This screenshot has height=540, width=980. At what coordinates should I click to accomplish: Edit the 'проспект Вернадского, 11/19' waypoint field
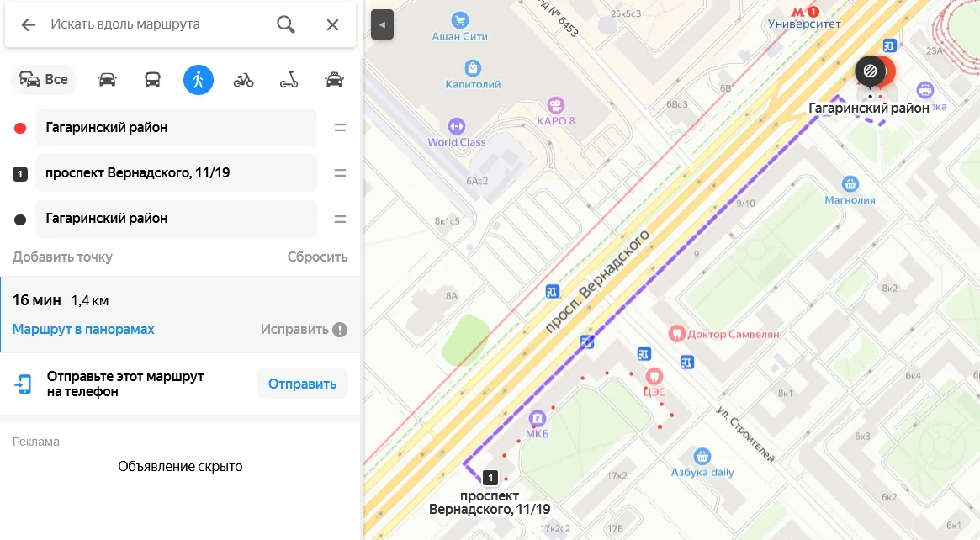click(x=176, y=173)
